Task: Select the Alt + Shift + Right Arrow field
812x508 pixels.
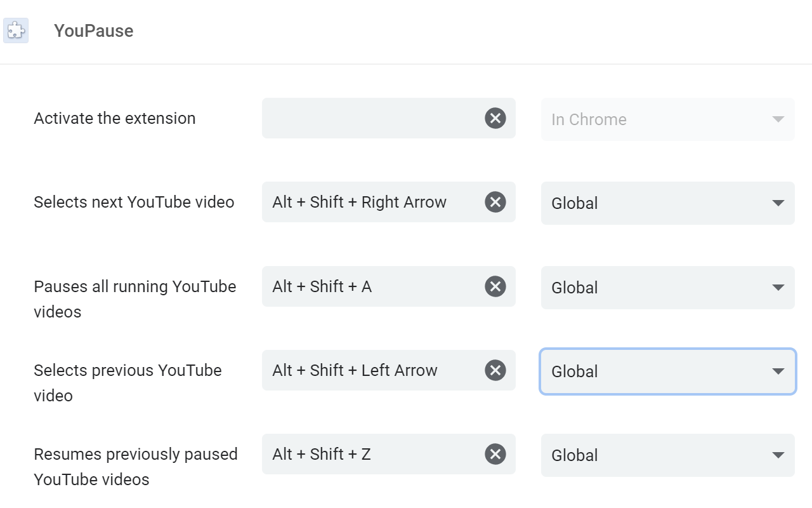Action: tap(358, 202)
